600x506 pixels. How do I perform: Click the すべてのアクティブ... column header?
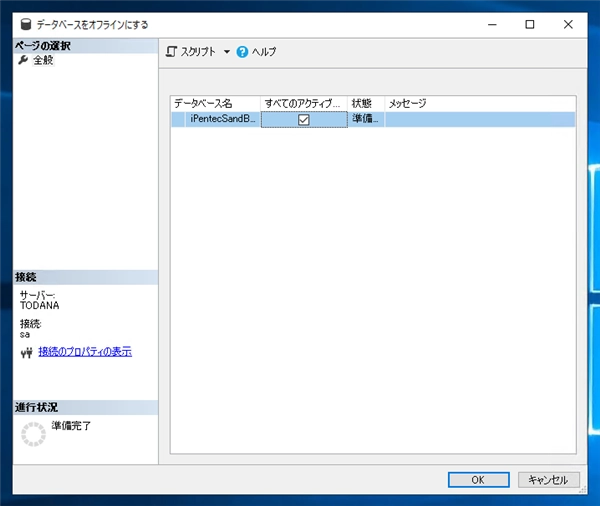tap(304, 103)
